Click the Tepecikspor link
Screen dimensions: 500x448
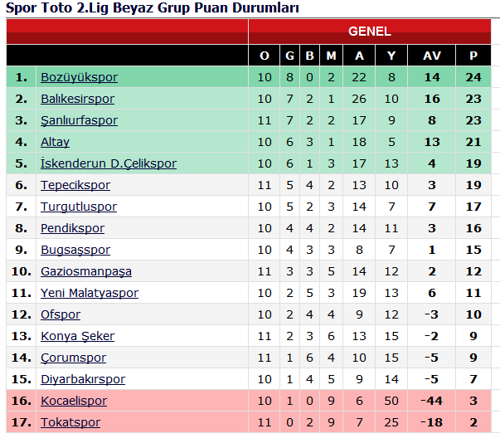pyautogui.click(x=75, y=185)
